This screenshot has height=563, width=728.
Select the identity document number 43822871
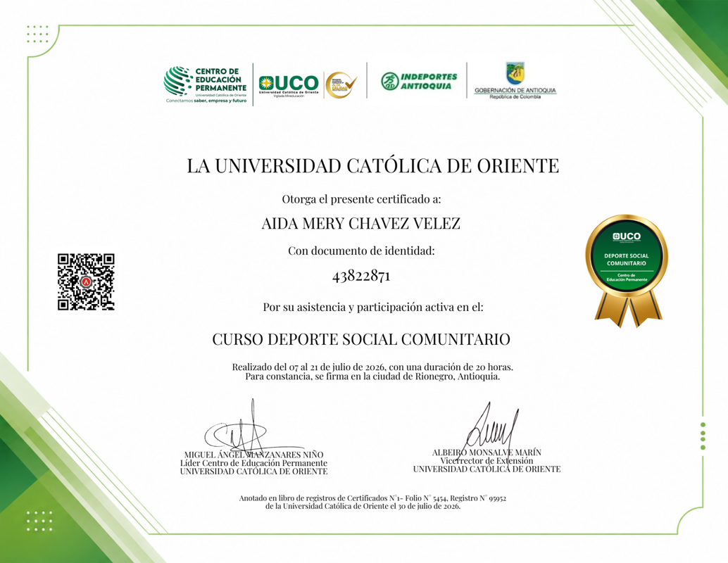point(361,276)
